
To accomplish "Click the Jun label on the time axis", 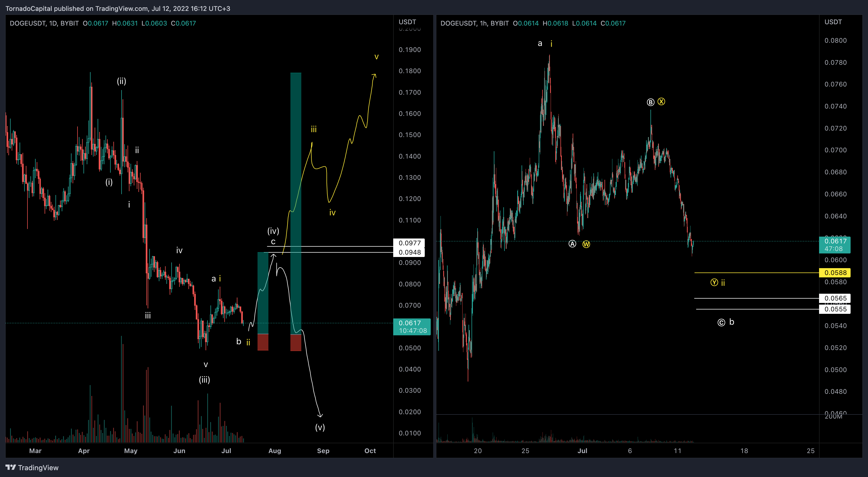I will (179, 451).
